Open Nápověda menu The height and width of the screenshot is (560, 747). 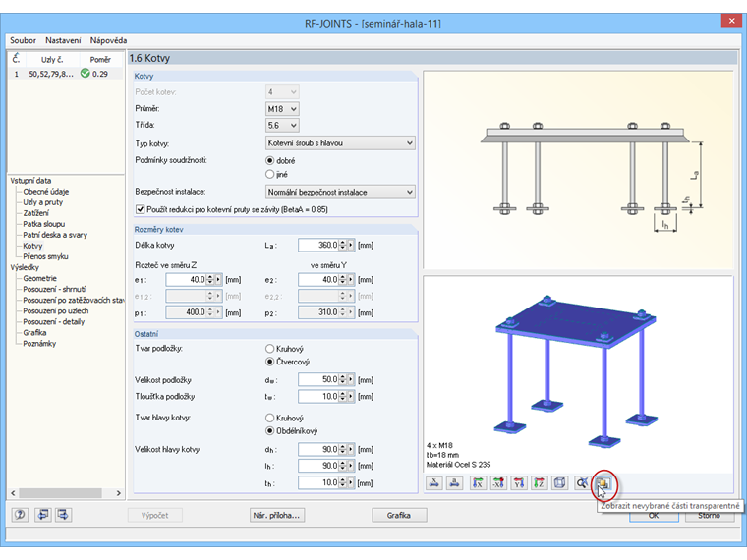point(108,40)
